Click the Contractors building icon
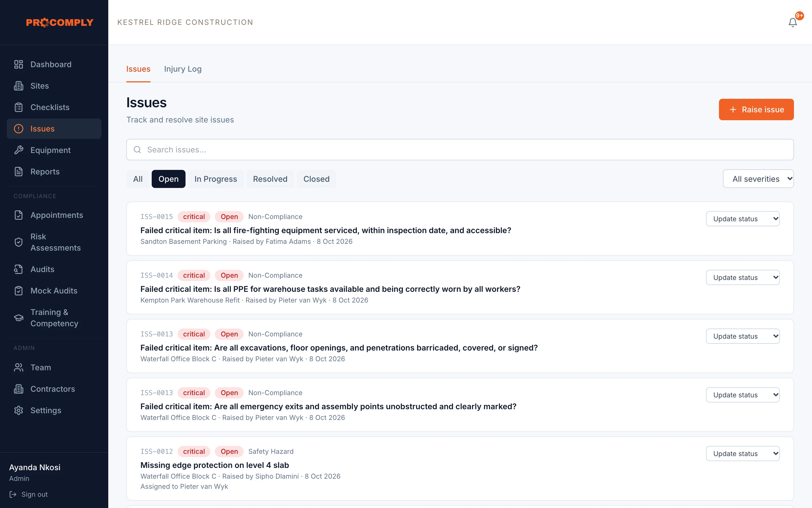This screenshot has height=508, width=812. (x=18, y=389)
